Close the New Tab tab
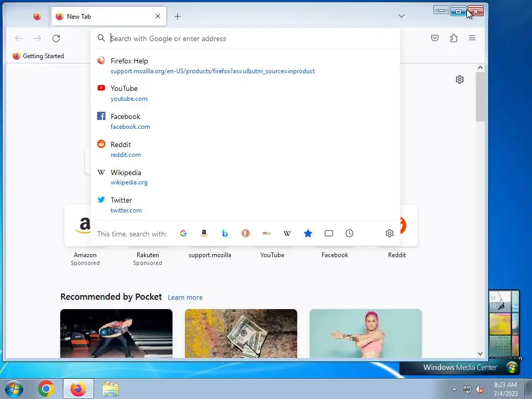Screen dimensions: 532x399 pyautogui.click(x=158, y=16)
